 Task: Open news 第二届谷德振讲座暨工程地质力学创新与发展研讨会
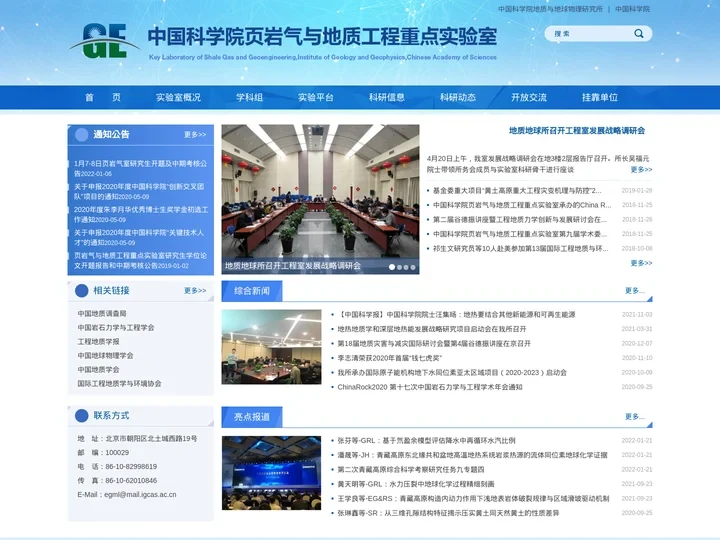[520, 219]
